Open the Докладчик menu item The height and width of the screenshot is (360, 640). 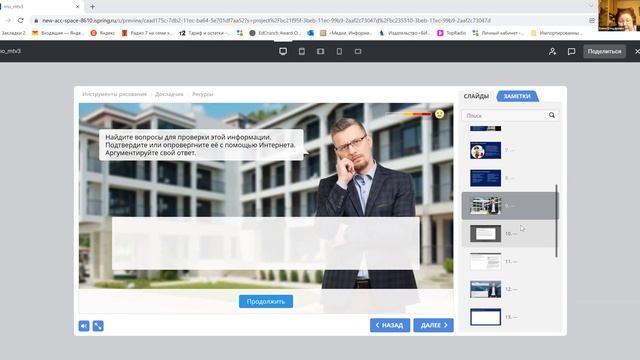tap(169, 94)
